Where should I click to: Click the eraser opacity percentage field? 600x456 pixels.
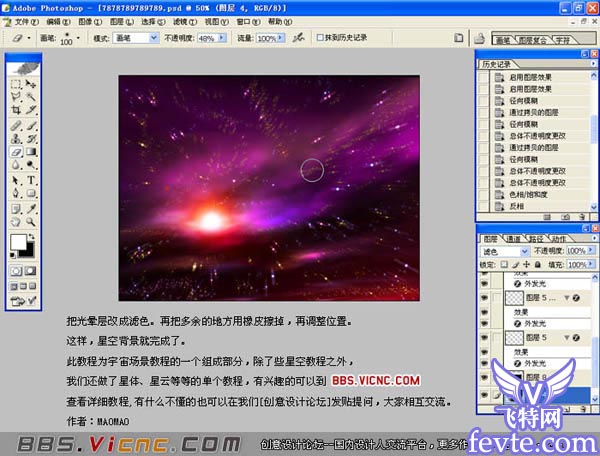205,37
